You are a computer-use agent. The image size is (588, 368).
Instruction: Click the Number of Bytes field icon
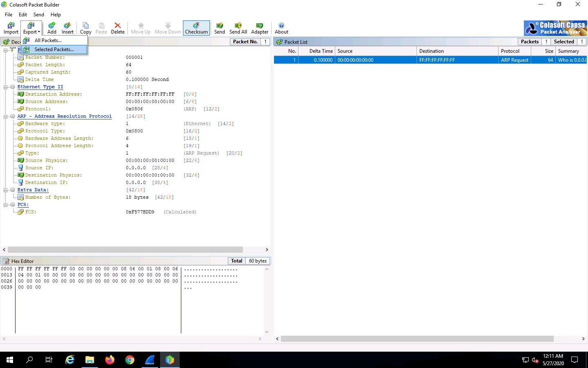[x=20, y=197]
